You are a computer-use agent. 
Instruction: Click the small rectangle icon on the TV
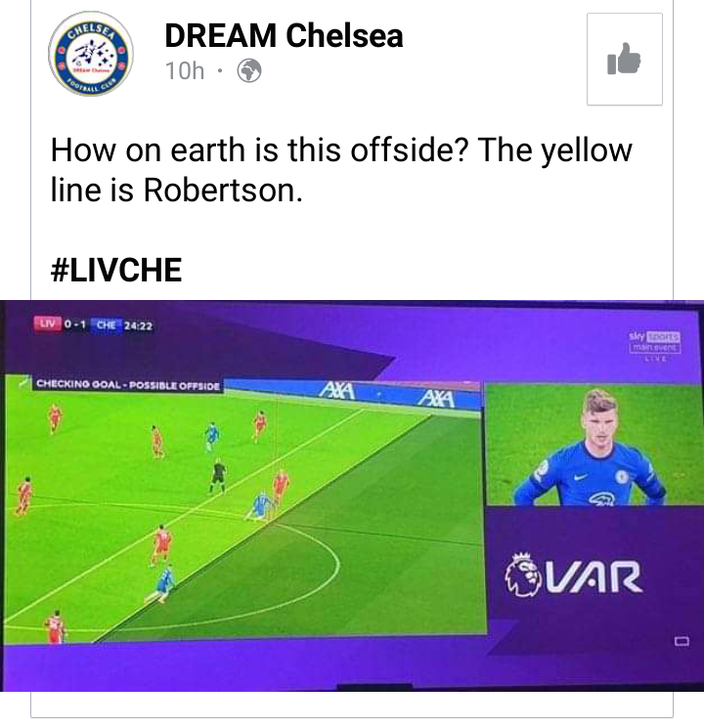[682, 641]
